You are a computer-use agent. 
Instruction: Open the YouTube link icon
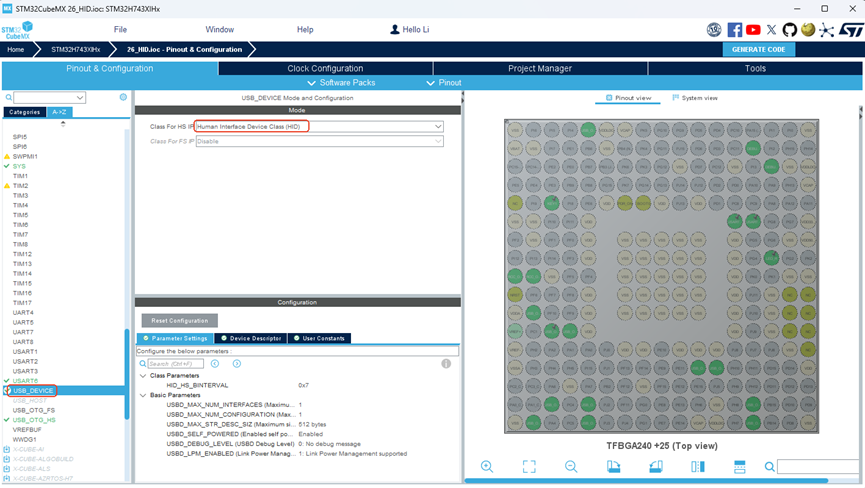click(753, 30)
